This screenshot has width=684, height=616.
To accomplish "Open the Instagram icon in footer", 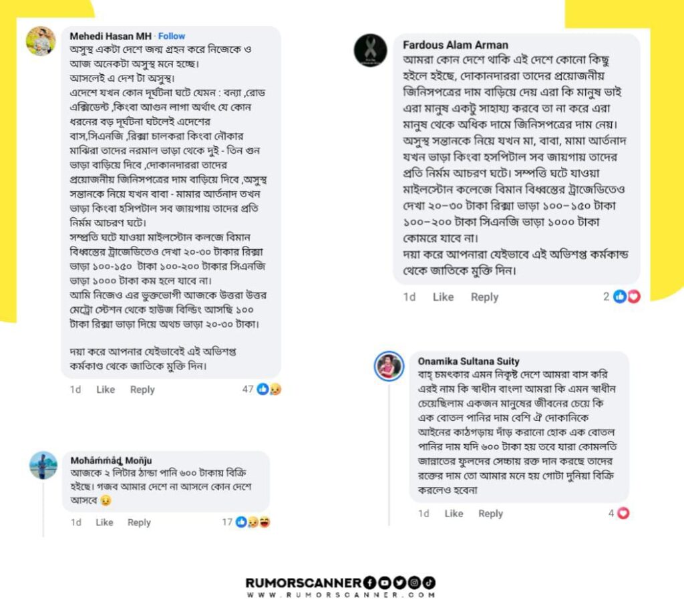I will click(x=414, y=583).
